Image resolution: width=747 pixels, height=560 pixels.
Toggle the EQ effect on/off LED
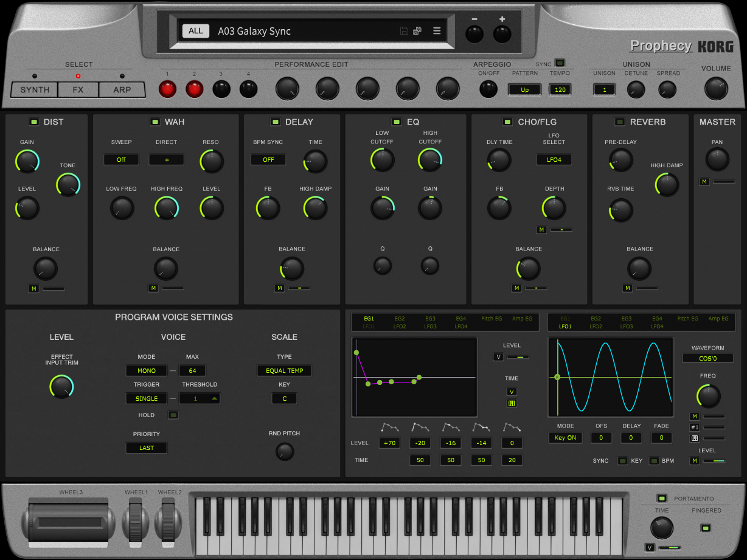click(397, 122)
